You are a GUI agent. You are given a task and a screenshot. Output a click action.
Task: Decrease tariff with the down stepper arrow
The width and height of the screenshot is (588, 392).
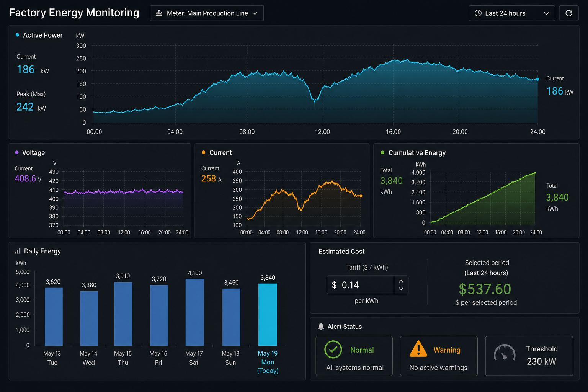click(x=401, y=289)
